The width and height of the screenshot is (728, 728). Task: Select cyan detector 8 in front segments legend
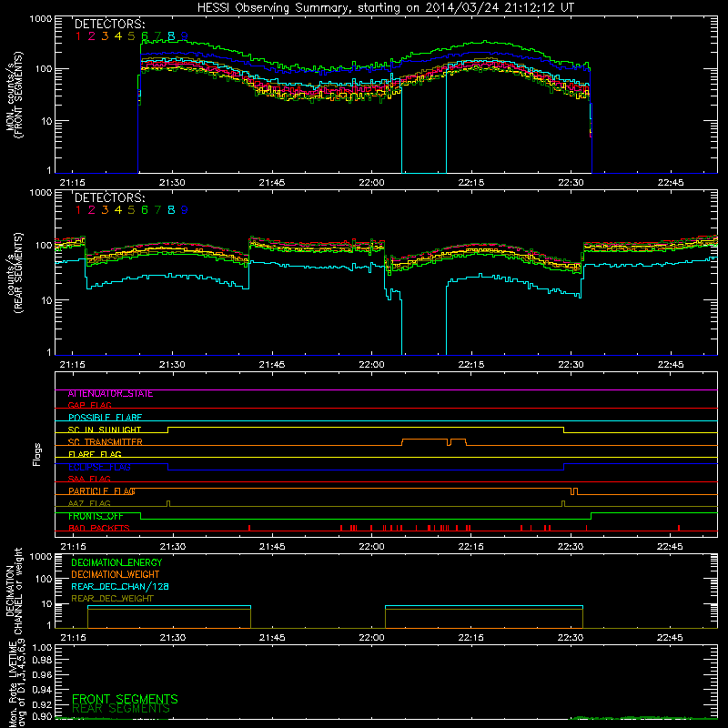click(x=171, y=35)
